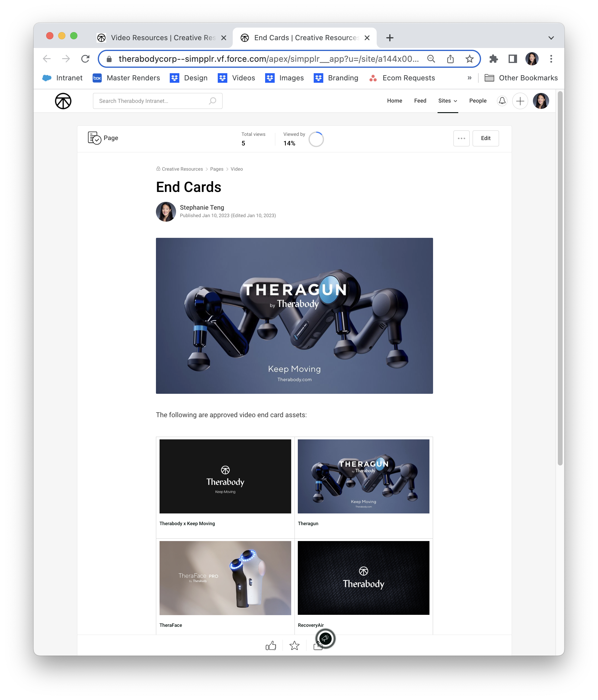
Task: Open Creative Resources breadcrumb link
Action: pos(182,169)
